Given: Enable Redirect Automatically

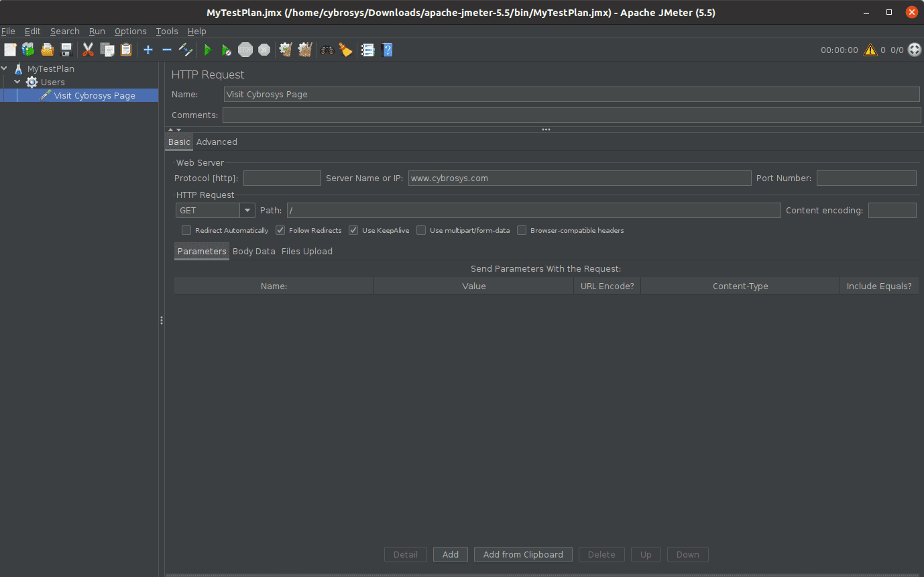Looking at the screenshot, I should [186, 230].
